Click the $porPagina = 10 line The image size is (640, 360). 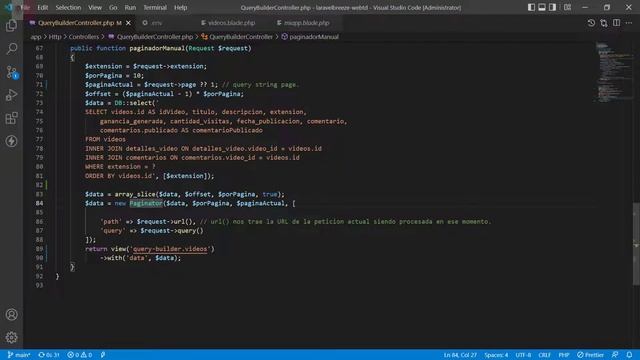point(114,76)
